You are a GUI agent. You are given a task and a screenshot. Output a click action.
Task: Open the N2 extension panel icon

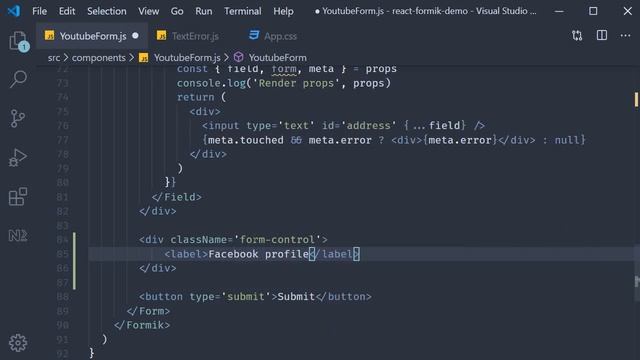pos(18,236)
